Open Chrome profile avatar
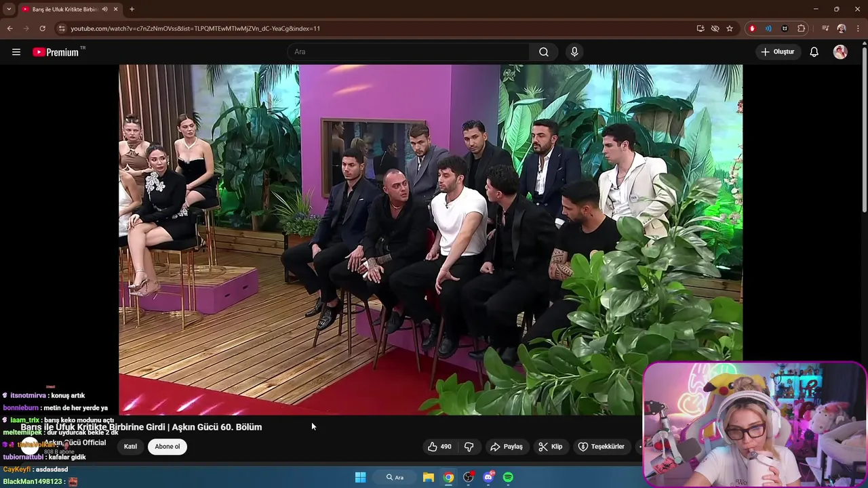 [842, 28]
